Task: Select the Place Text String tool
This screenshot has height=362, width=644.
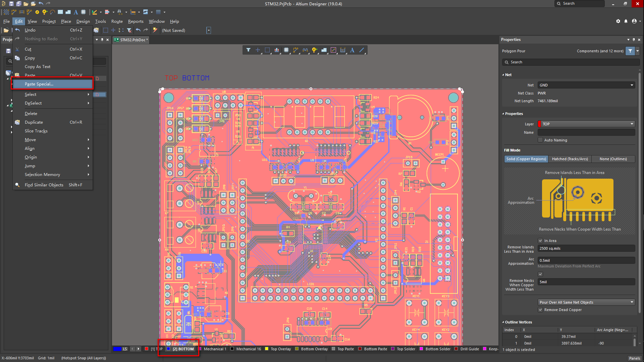Action: tap(76, 12)
